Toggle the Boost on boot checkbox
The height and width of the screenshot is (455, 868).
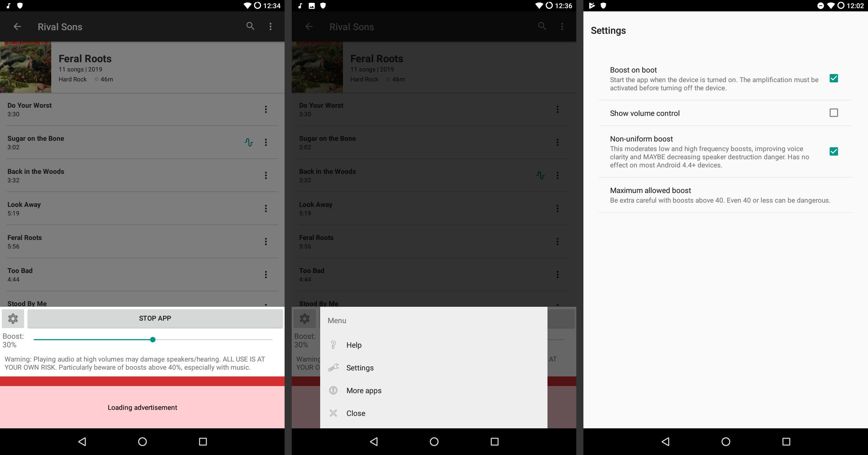(834, 79)
